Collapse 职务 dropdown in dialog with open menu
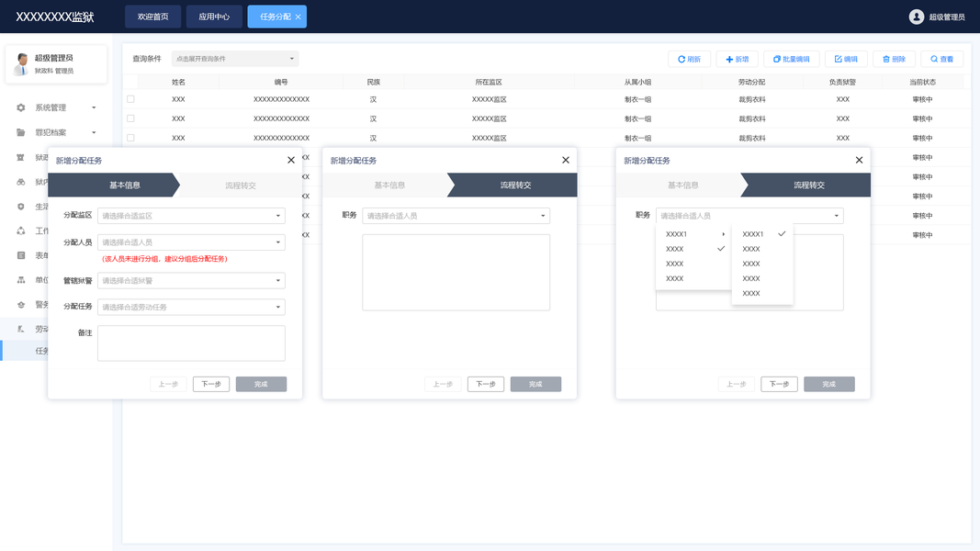This screenshot has height=551, width=980. 749,216
